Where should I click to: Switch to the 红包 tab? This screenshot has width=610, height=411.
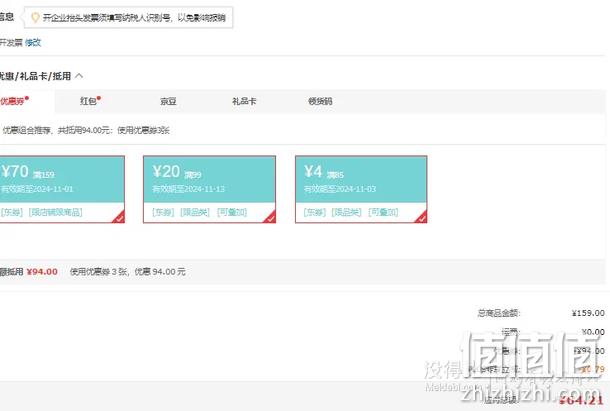pos(90,101)
